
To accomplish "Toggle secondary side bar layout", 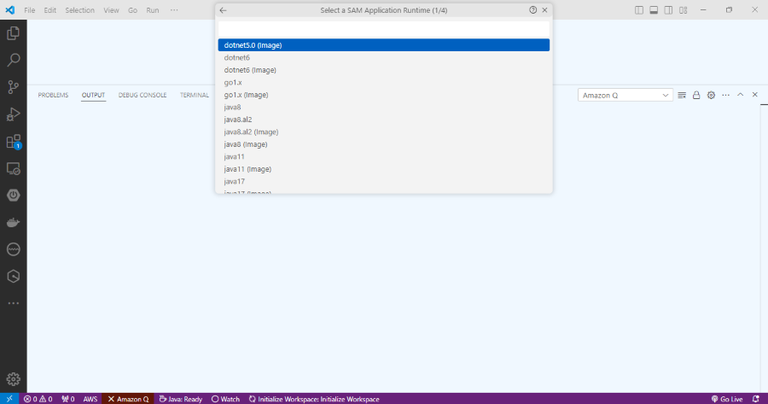I will pos(669,10).
